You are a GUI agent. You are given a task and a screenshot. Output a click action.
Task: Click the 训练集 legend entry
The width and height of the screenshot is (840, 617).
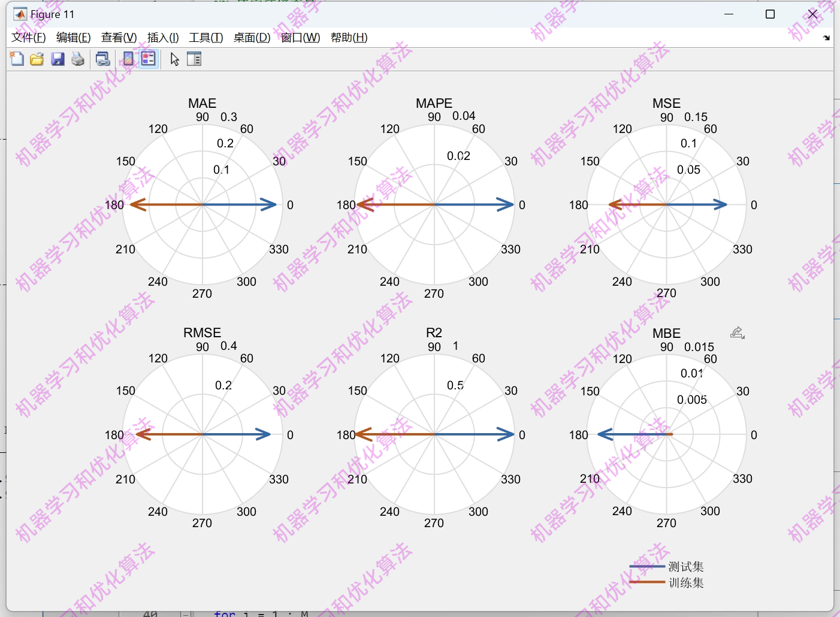click(x=686, y=583)
